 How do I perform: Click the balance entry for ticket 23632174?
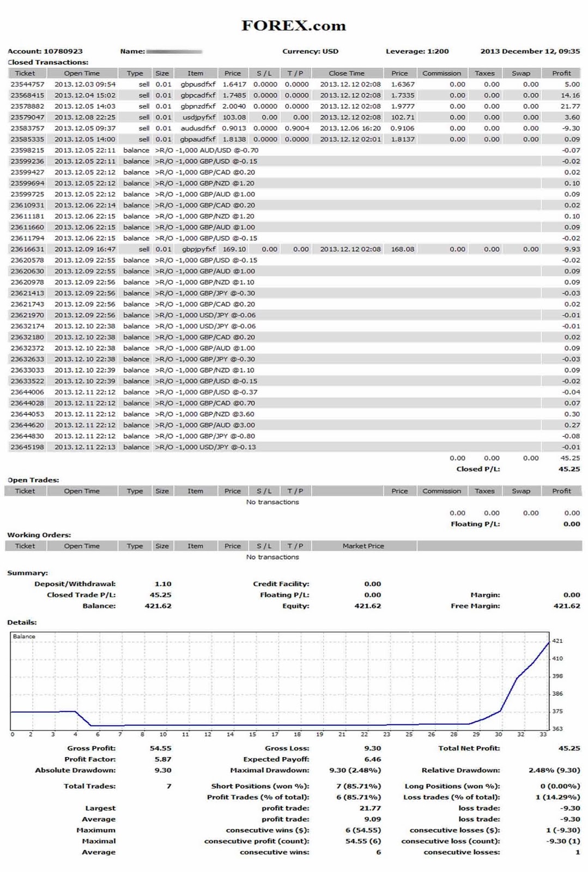pos(136,326)
